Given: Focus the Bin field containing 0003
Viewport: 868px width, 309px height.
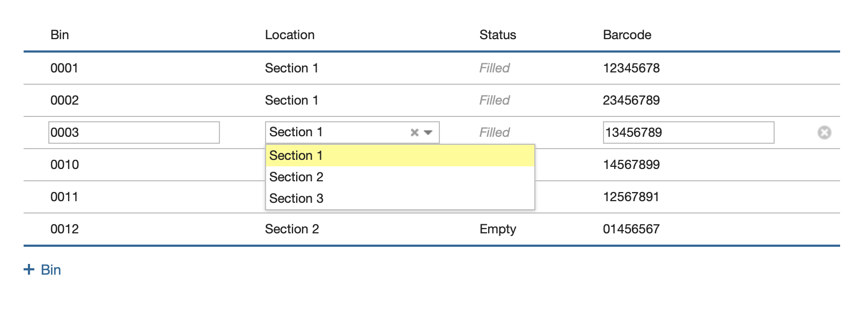Looking at the screenshot, I should click(134, 133).
